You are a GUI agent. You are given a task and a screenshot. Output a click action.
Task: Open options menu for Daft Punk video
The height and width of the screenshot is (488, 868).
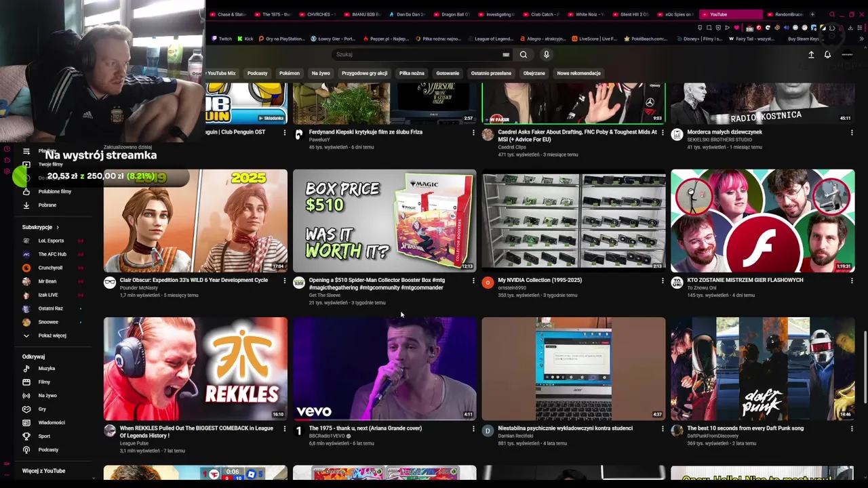852,429
